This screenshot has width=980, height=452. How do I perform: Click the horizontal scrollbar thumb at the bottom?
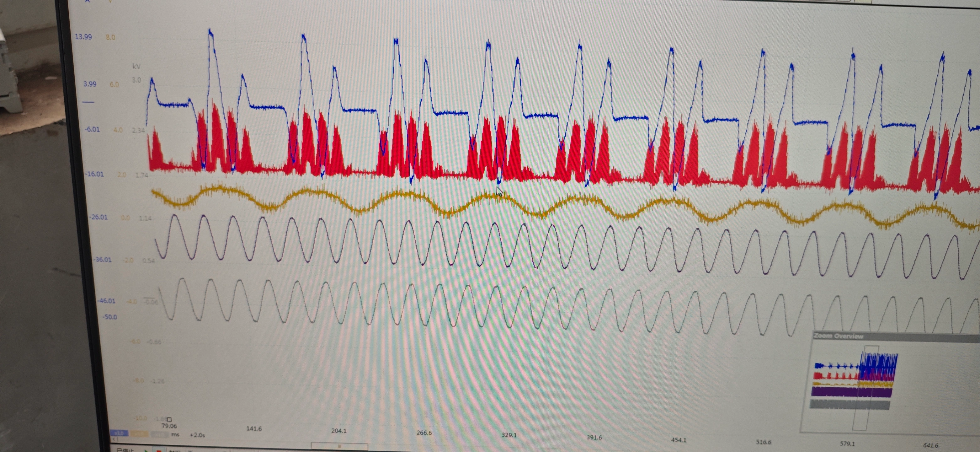[339, 446]
